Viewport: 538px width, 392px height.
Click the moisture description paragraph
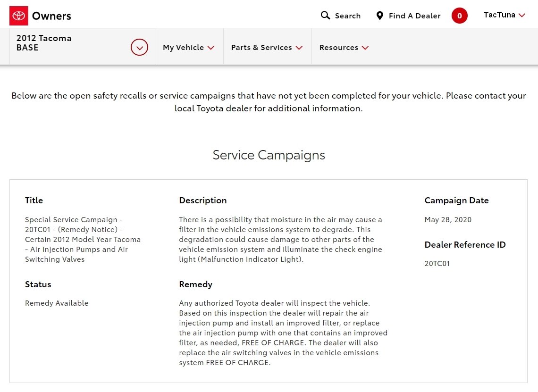(x=280, y=239)
